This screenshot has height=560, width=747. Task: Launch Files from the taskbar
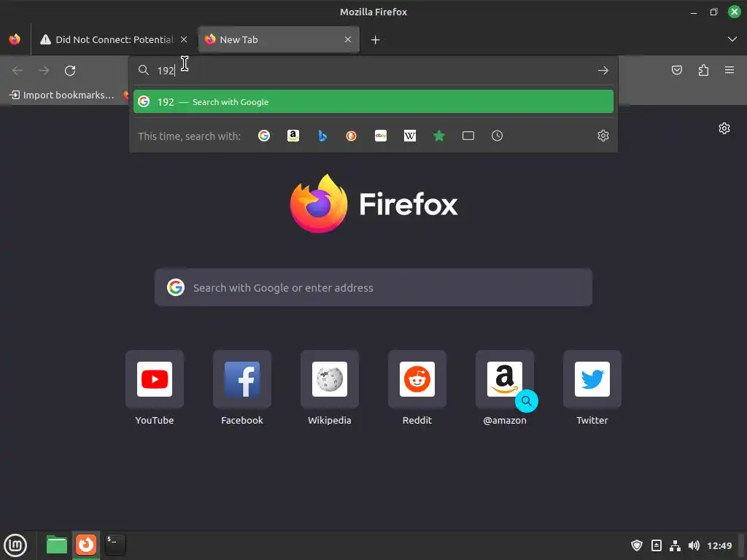coord(57,545)
